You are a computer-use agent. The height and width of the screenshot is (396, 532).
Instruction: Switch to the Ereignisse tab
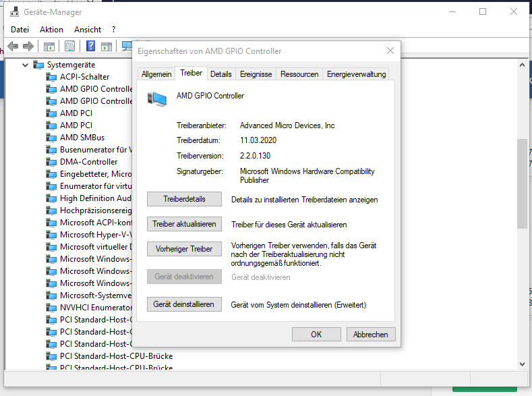[x=256, y=74]
